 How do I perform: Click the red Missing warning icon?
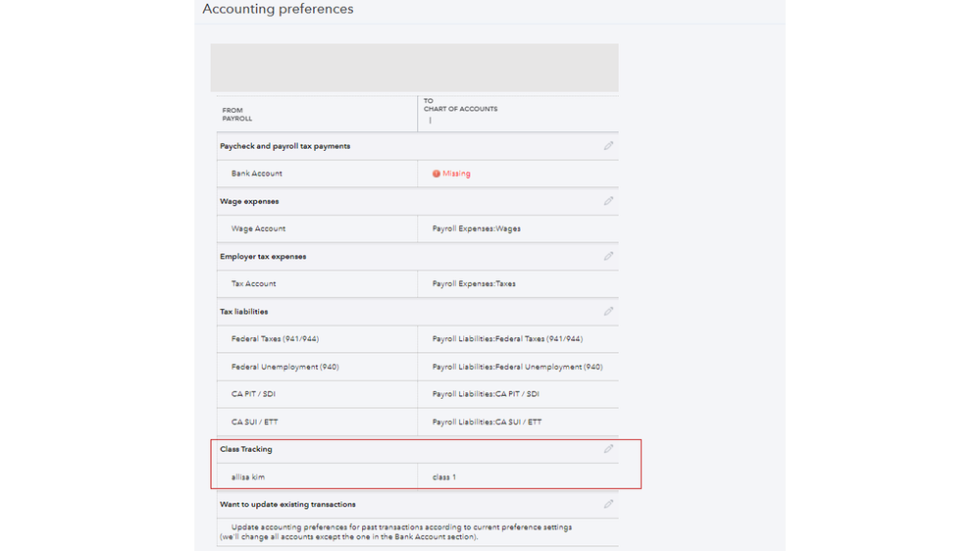pos(437,174)
